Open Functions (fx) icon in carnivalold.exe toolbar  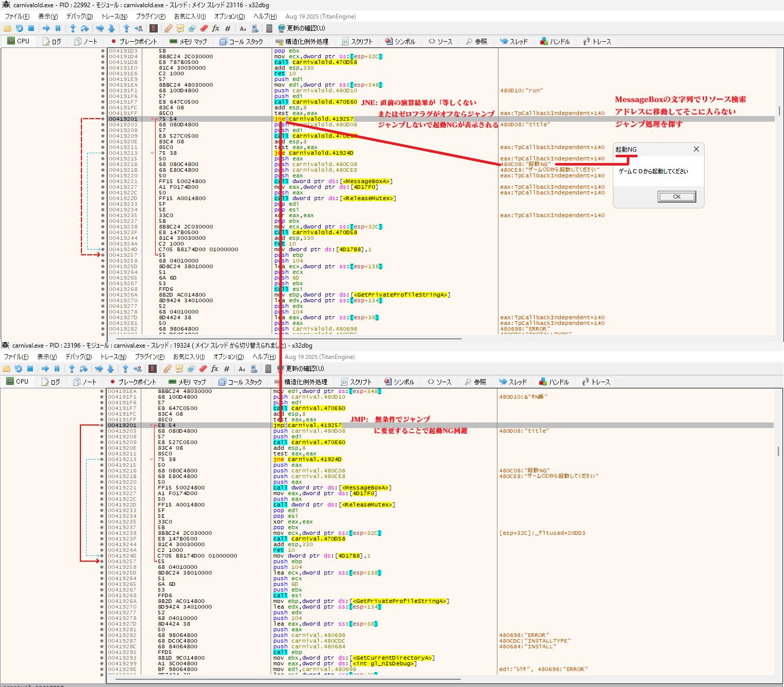pyautogui.click(x=216, y=28)
